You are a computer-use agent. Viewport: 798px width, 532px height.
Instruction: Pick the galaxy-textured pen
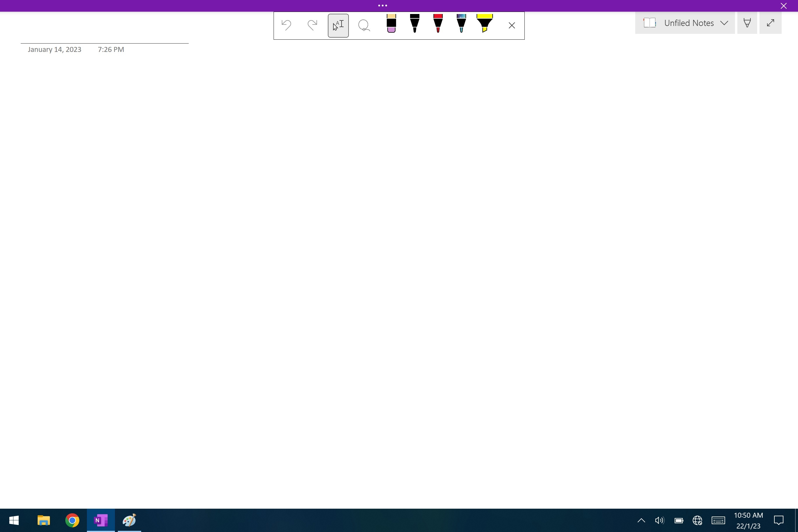point(461,25)
